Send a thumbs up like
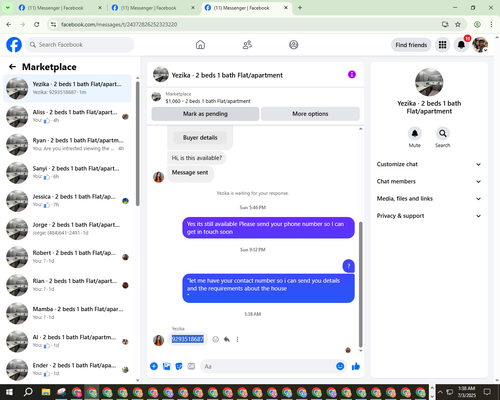This screenshot has width=500, height=400. (x=356, y=366)
